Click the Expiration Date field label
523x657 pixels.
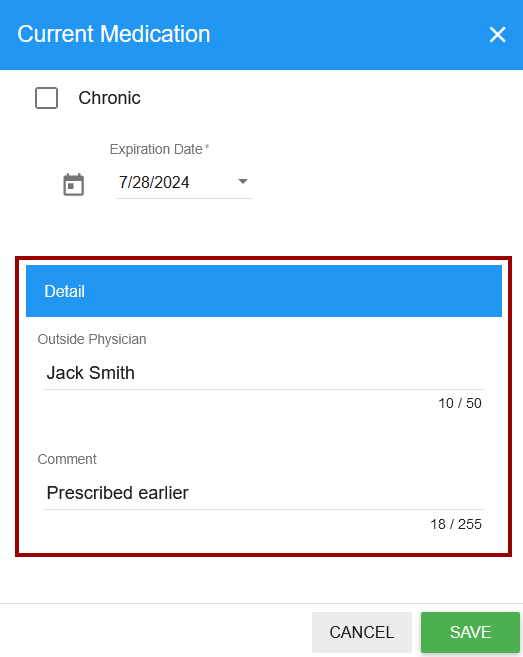[156, 149]
